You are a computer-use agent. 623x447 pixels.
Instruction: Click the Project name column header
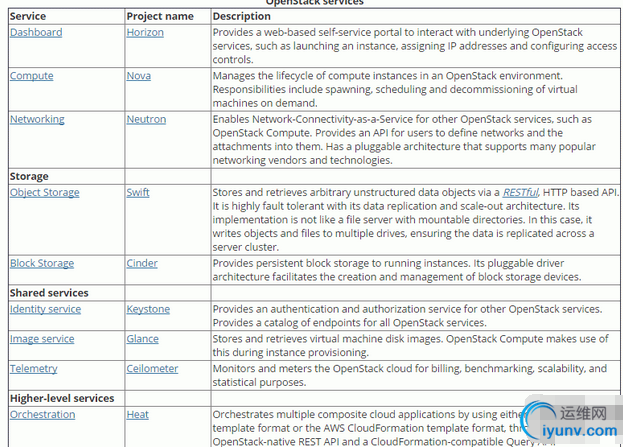click(160, 16)
